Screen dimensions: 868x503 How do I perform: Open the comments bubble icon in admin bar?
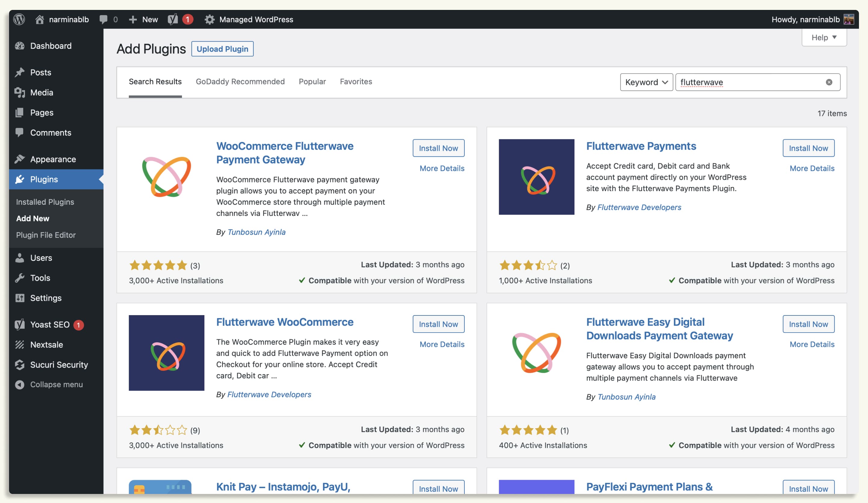[103, 19]
